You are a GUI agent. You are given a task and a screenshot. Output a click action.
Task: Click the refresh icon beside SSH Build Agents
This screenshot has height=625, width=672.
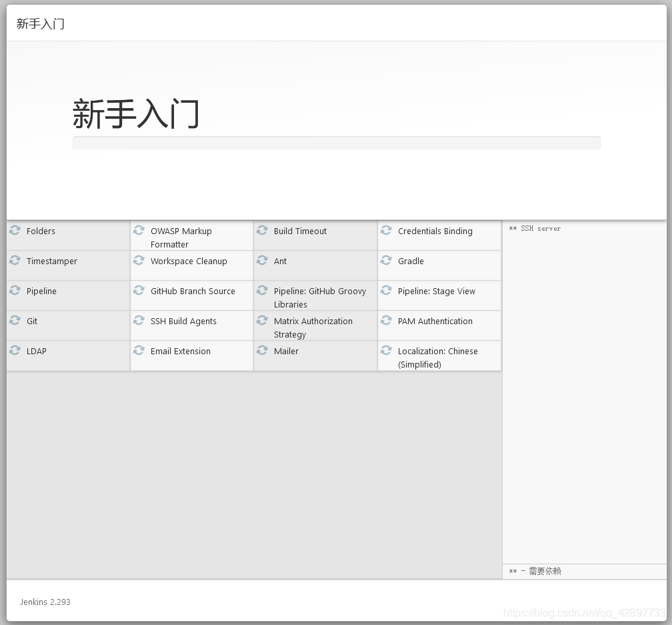139,320
